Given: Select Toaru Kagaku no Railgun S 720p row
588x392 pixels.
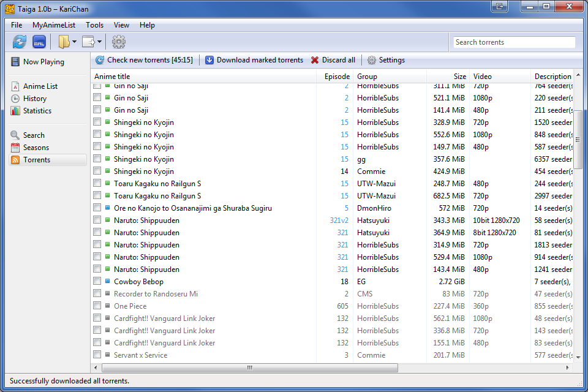Looking at the screenshot, I should pyautogui.click(x=332, y=196).
